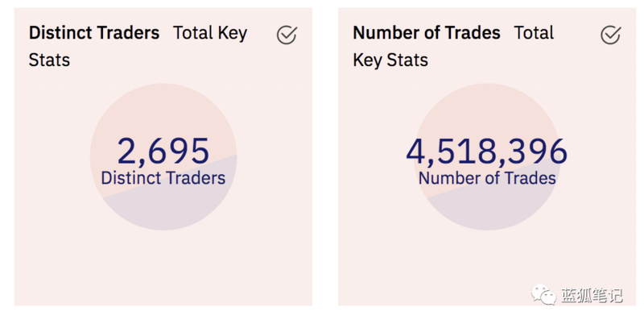Click "Total Key" text beside Distinct Traders title
Screen dimensions: 644x324
pos(210,33)
